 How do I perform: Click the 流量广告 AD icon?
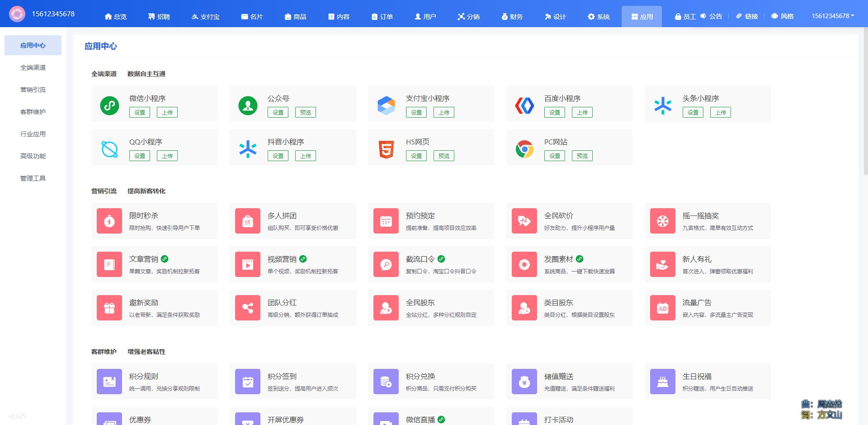pos(663,308)
